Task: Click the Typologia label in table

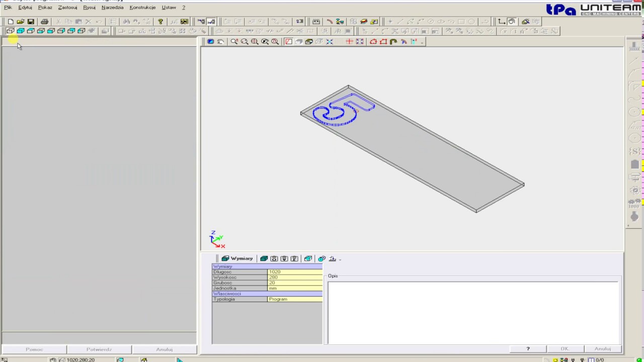Action: (x=224, y=299)
